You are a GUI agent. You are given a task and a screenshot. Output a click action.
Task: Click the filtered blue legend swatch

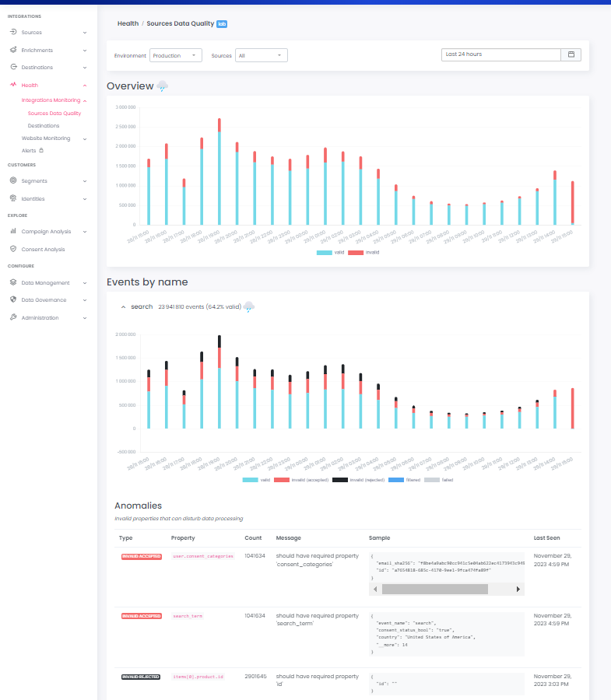[x=395, y=480]
